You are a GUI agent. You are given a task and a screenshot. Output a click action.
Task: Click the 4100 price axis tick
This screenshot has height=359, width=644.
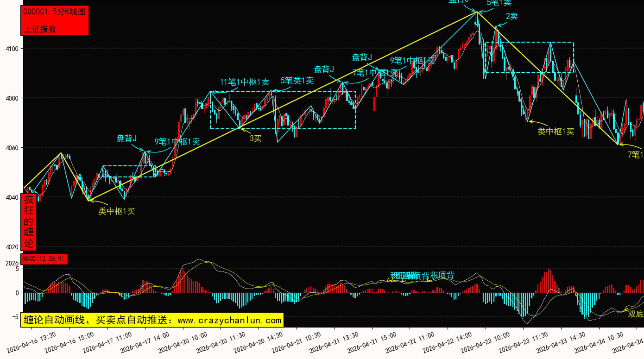(x=12, y=49)
